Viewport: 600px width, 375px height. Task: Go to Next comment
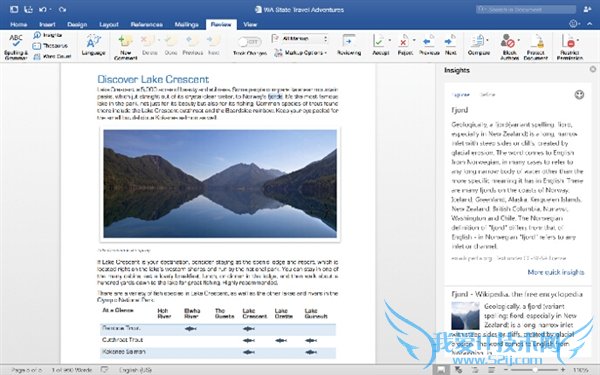[214, 45]
